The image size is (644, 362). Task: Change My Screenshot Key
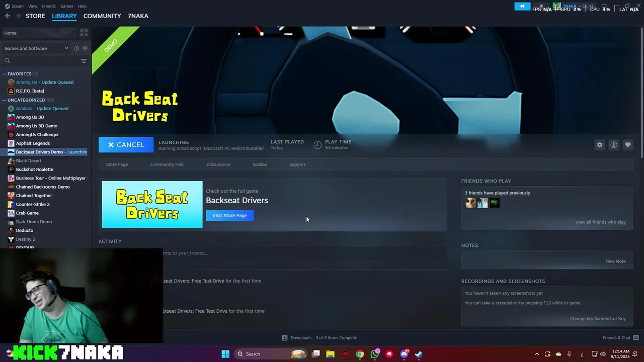tap(598, 319)
